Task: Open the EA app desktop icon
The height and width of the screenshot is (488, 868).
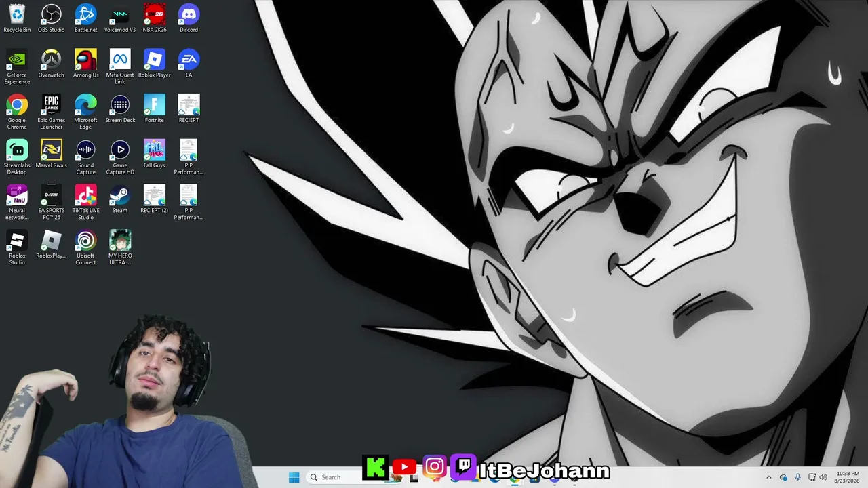Action: point(189,63)
